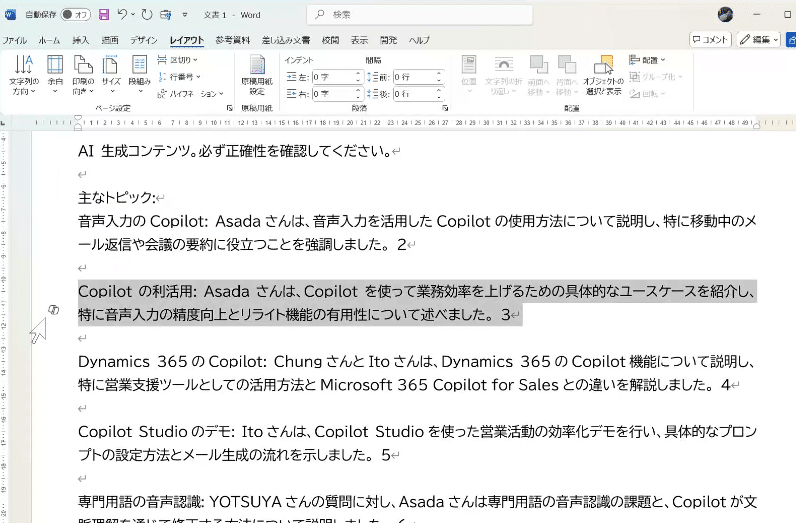Click the 位置 position icon
This screenshot has height=523, width=796.
click(x=469, y=75)
